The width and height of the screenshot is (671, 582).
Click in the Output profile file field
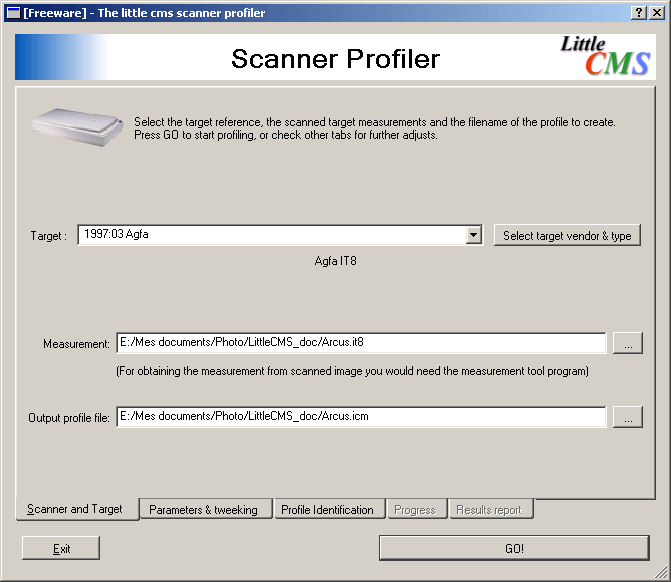tap(361, 416)
